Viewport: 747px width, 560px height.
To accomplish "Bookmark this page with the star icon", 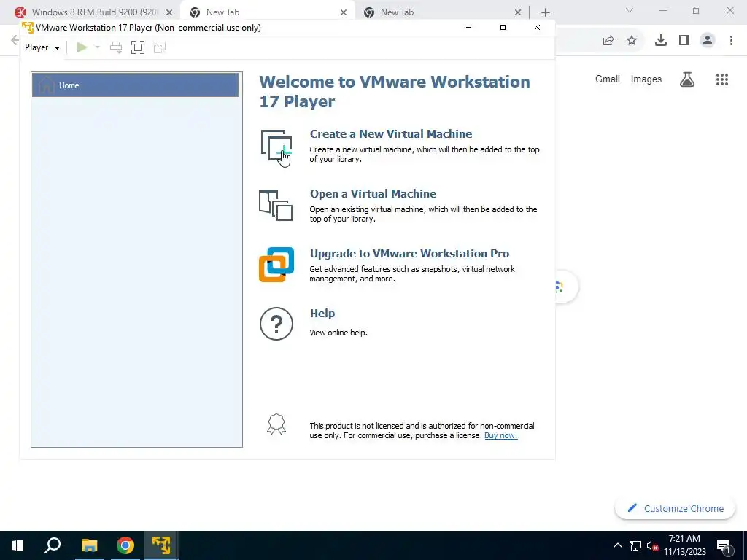I will 632,41.
